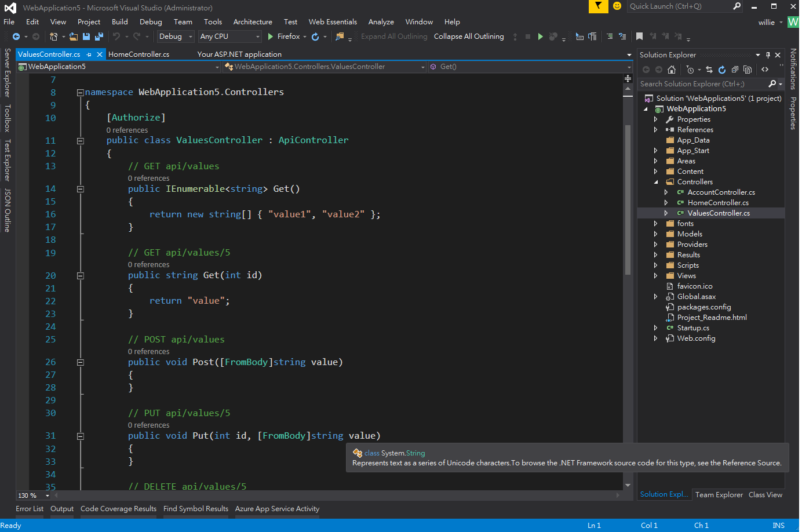Open the Any CPU platform dropdown
The image size is (802, 532).
click(x=230, y=37)
